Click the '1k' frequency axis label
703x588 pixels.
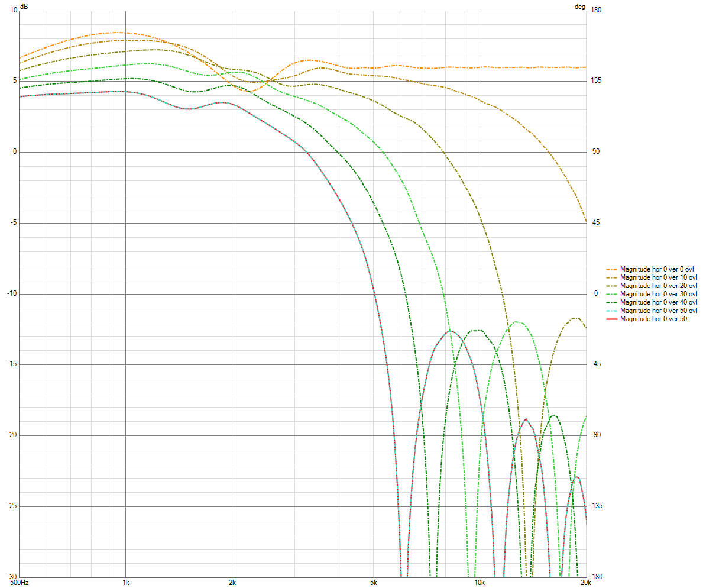coord(126,583)
